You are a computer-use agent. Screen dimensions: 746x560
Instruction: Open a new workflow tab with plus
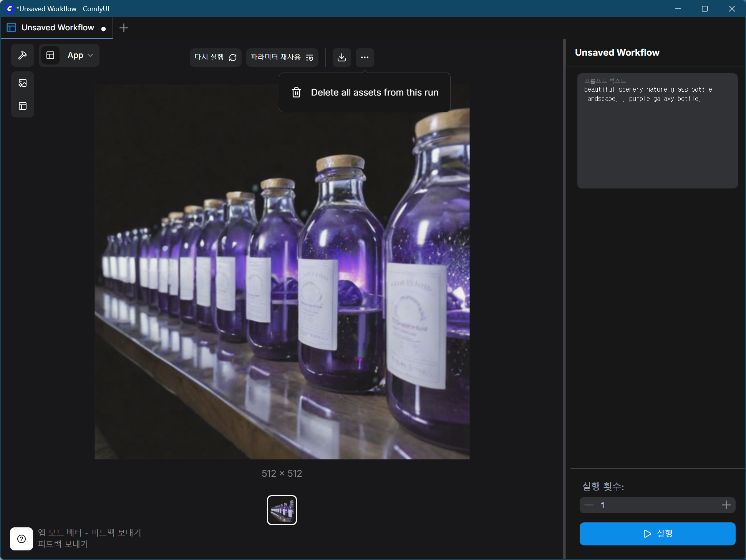[124, 28]
